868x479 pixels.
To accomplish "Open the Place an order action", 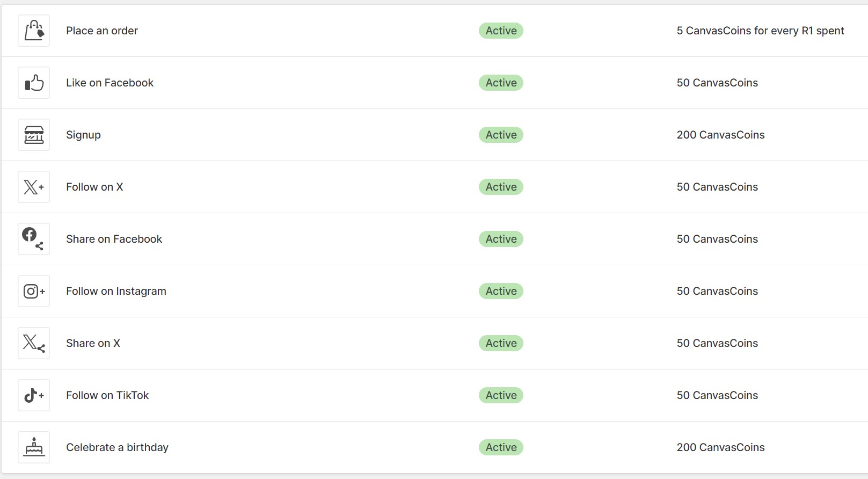I will (102, 31).
